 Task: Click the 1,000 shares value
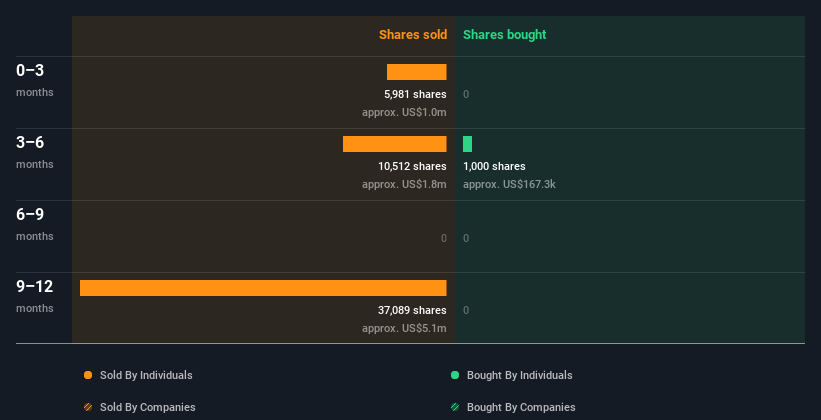click(x=494, y=167)
